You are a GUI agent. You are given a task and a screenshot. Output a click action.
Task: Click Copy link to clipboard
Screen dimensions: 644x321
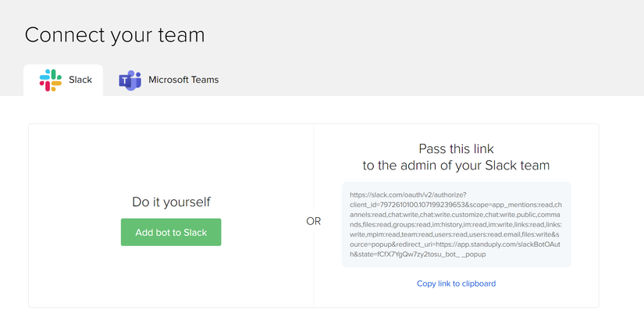pos(456,284)
